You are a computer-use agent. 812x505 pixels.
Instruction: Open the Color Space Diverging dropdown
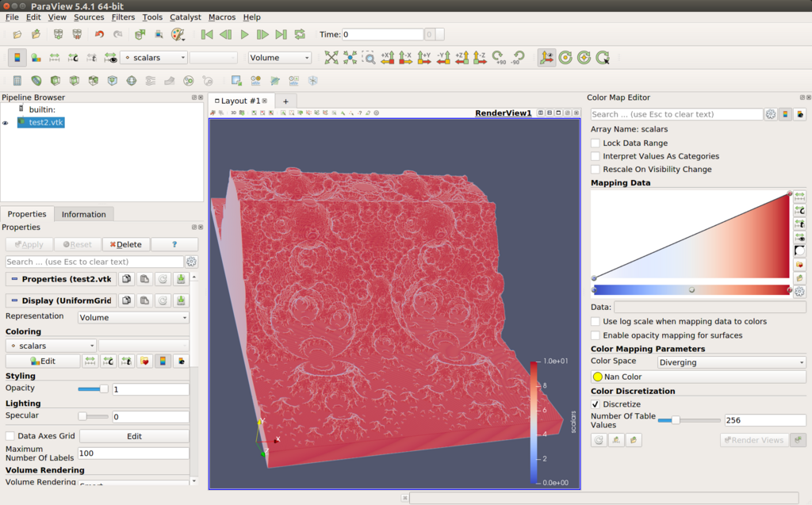point(731,362)
